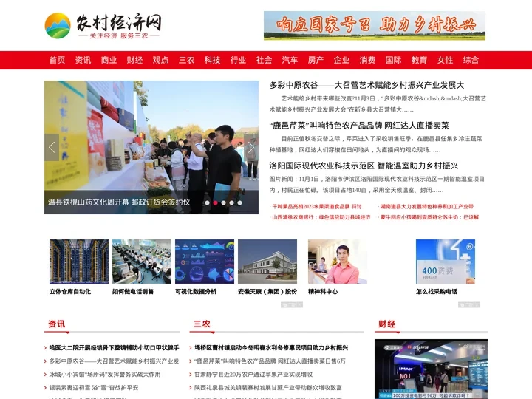Open 国际 nav item

(393, 60)
